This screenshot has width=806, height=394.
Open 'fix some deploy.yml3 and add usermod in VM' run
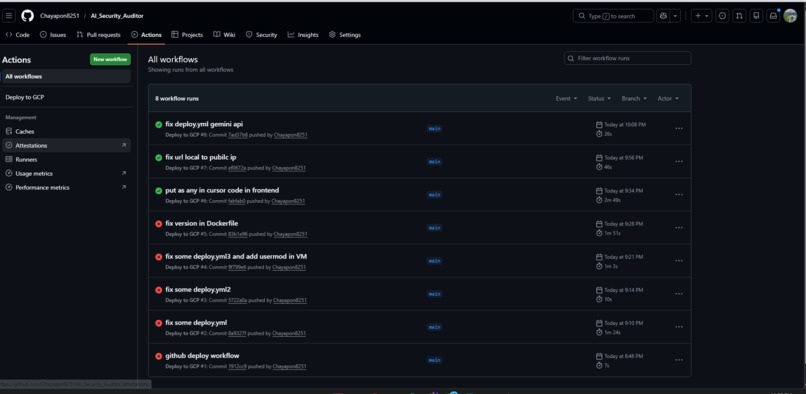tap(236, 256)
